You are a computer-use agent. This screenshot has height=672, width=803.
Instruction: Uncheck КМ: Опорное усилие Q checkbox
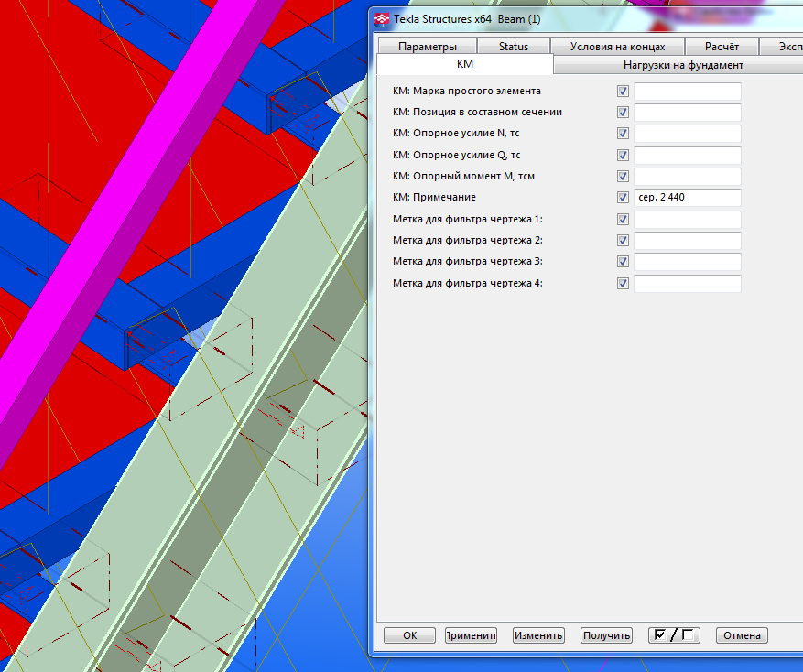(x=624, y=156)
